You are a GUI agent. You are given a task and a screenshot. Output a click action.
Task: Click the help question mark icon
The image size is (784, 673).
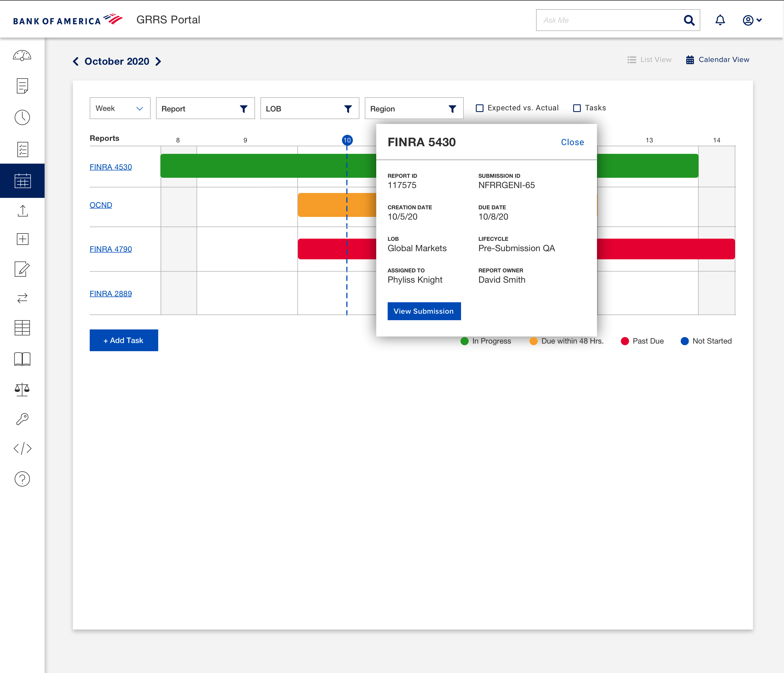point(22,479)
